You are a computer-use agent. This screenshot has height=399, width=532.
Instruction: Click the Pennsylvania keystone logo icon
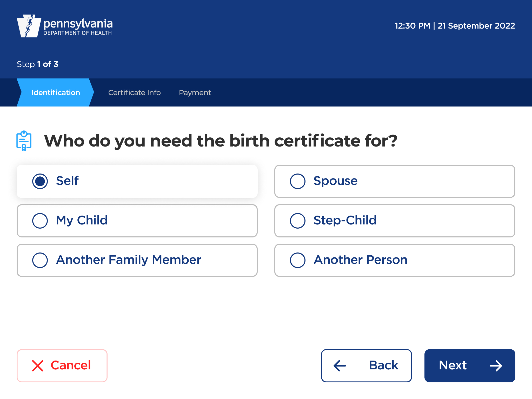29,26
